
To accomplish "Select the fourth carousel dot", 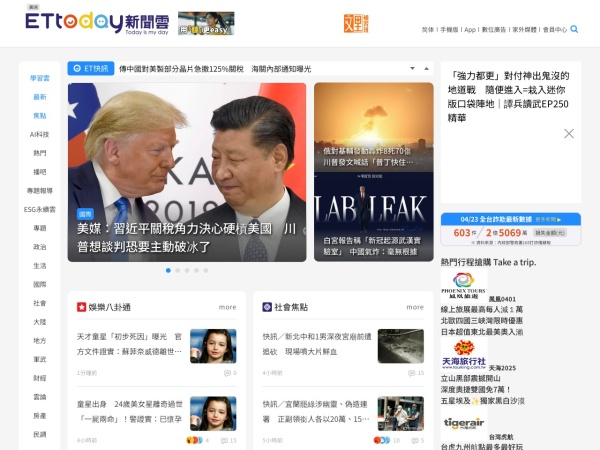I will coord(196,270).
